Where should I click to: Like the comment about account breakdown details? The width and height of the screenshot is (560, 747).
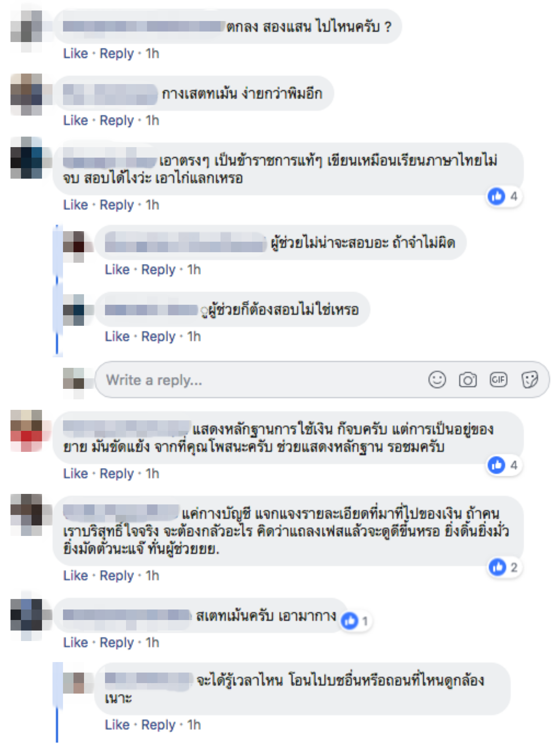point(75,576)
